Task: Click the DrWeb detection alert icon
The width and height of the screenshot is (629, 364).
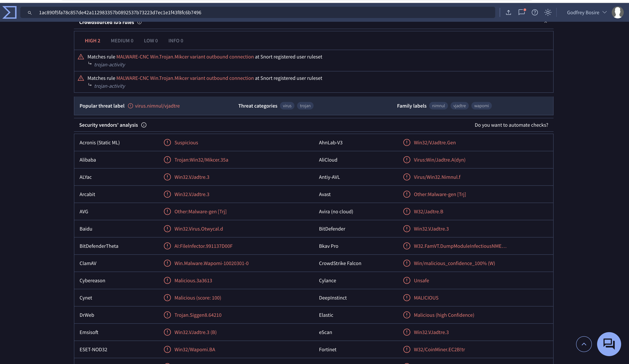Action: 167,315
